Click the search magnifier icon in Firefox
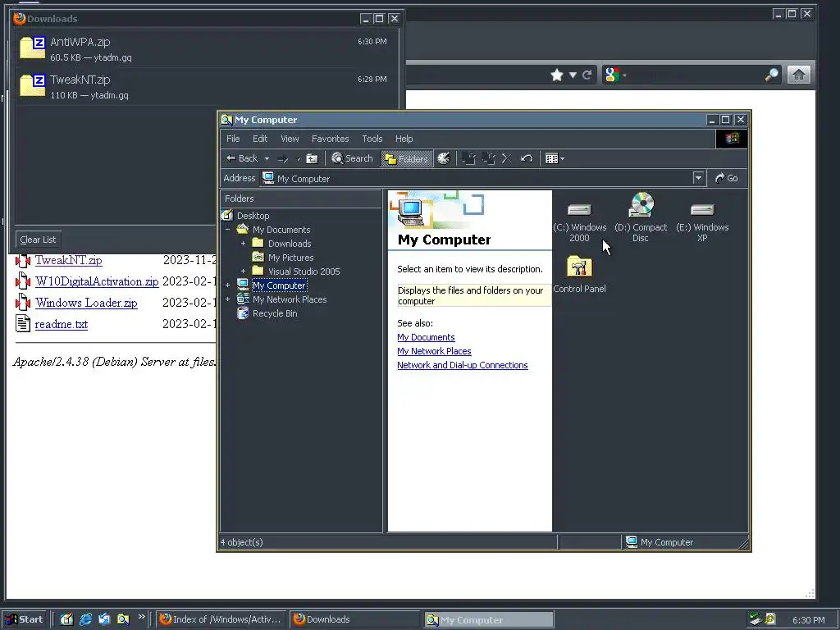 pos(771,75)
